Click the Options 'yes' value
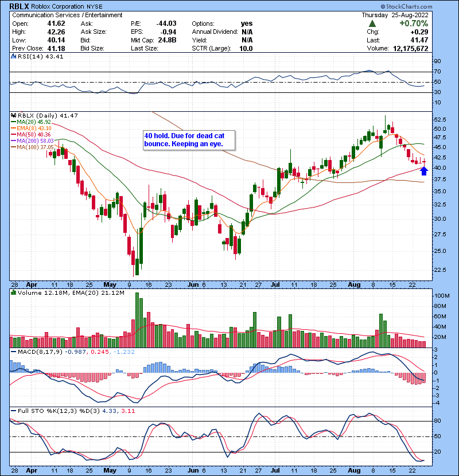 tap(248, 24)
